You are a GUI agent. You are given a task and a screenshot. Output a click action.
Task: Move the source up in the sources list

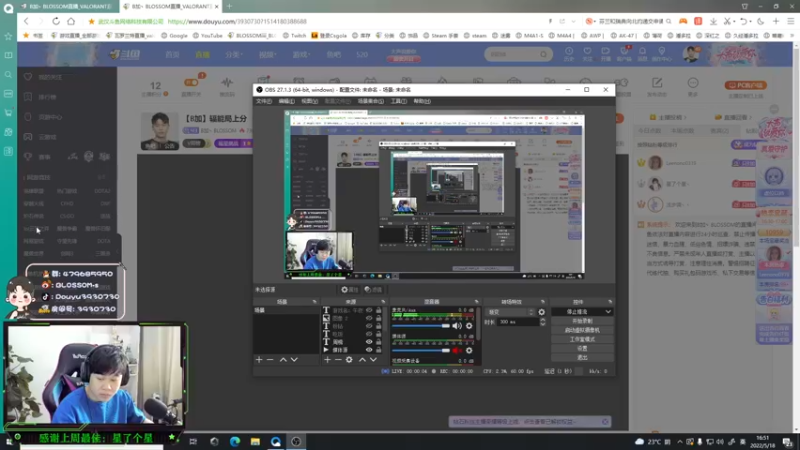coord(362,360)
